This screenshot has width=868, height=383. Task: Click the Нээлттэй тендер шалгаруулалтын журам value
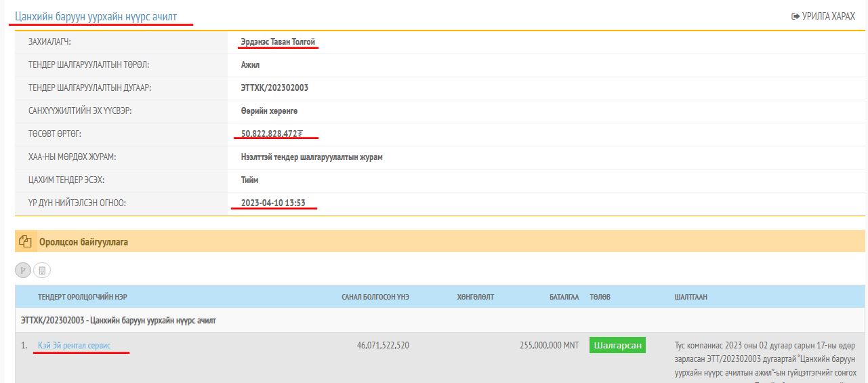pyautogui.click(x=312, y=157)
